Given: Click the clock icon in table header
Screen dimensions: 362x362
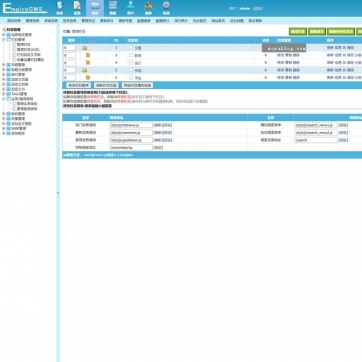Looking at the screenshot, I should [93, 40].
